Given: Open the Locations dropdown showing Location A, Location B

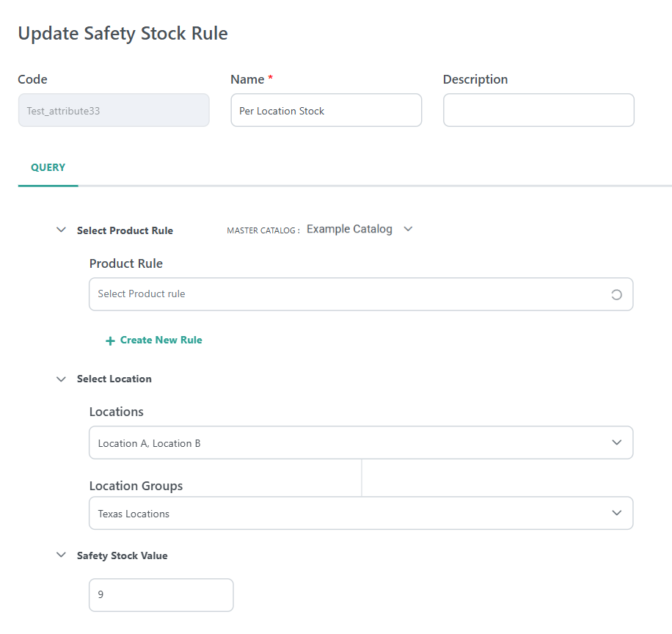Looking at the screenshot, I should click(359, 442).
